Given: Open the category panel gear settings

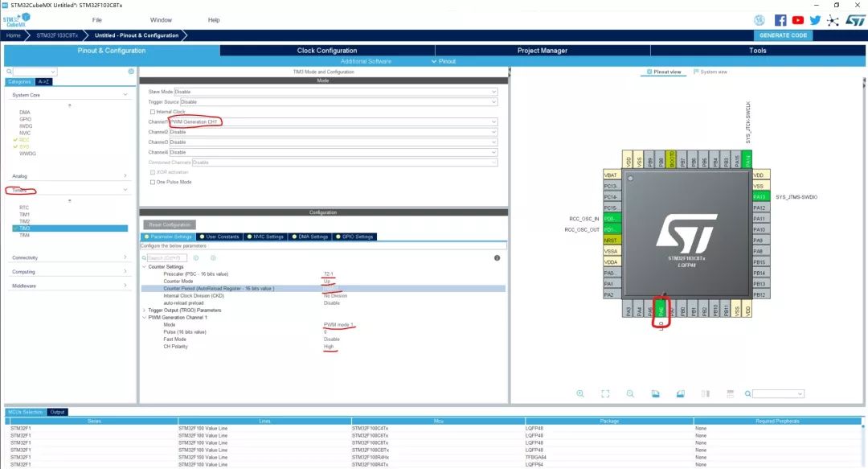Looking at the screenshot, I should [x=131, y=72].
